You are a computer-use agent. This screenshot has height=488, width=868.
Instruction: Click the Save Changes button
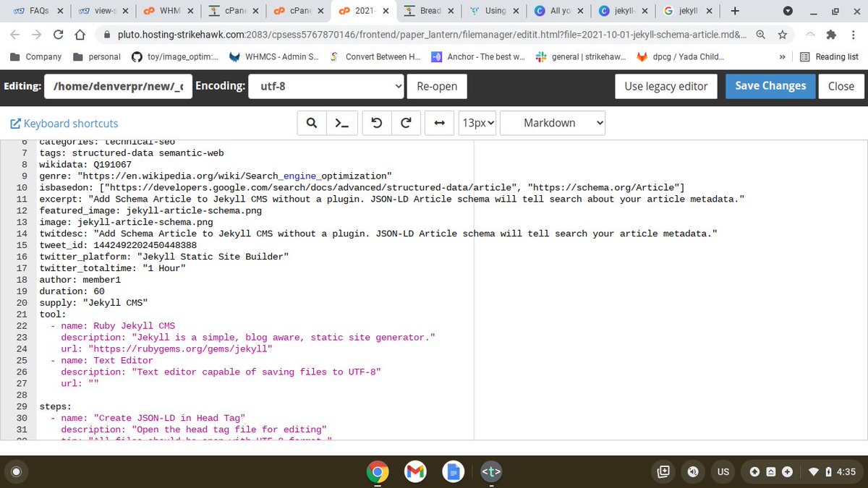[x=770, y=85]
